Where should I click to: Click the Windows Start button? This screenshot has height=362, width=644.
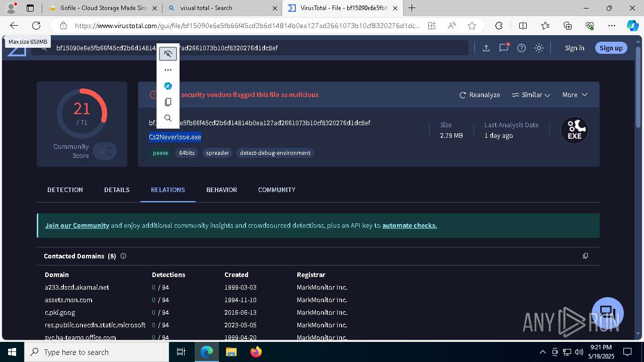point(12,352)
